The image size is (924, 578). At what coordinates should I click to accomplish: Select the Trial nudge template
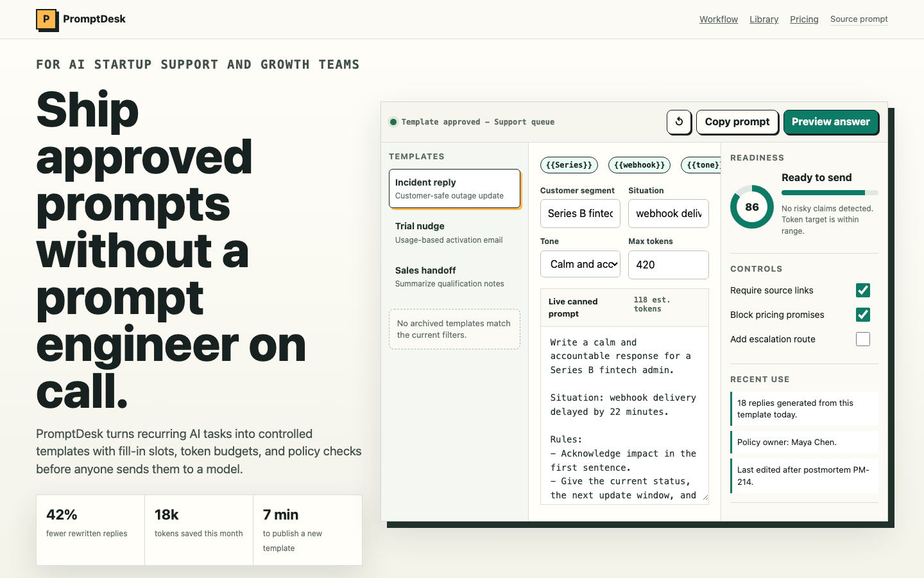(454, 232)
